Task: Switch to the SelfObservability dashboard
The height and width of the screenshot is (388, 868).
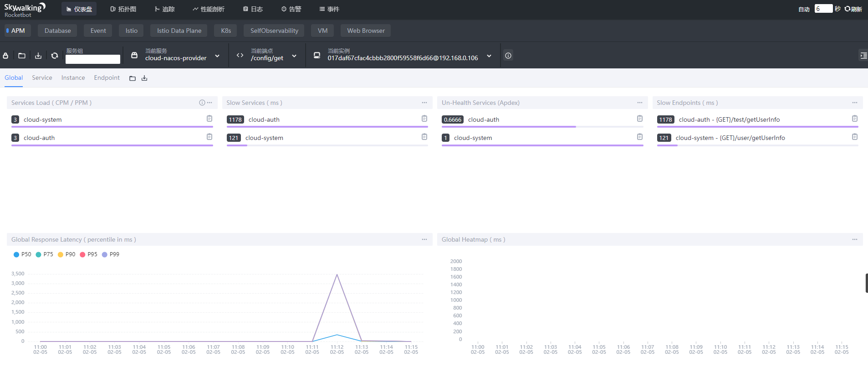Action: (274, 31)
